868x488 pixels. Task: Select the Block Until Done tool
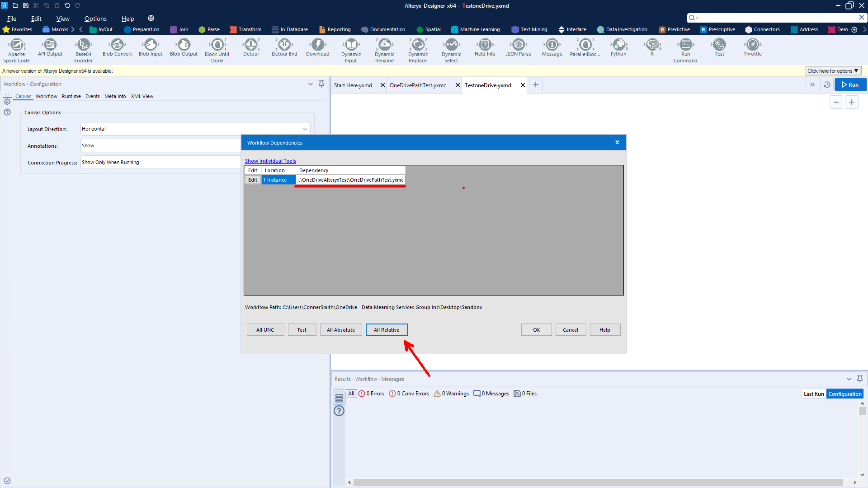(217, 45)
